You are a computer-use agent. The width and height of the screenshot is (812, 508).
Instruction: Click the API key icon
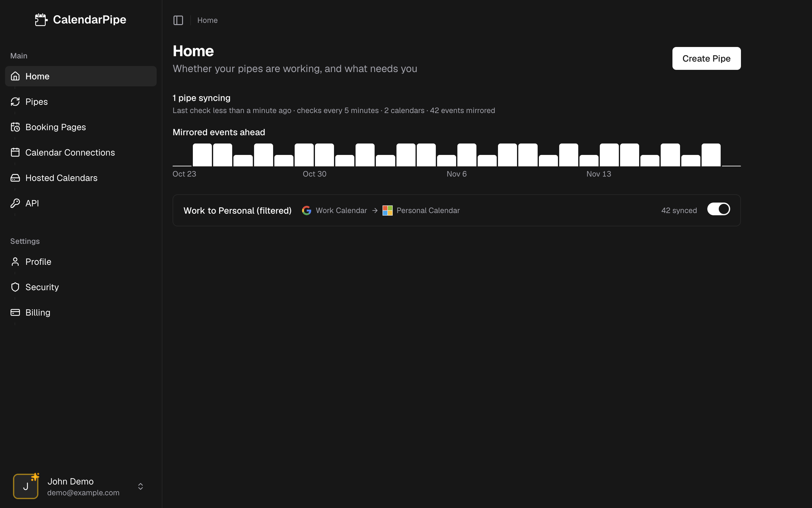[x=15, y=203]
